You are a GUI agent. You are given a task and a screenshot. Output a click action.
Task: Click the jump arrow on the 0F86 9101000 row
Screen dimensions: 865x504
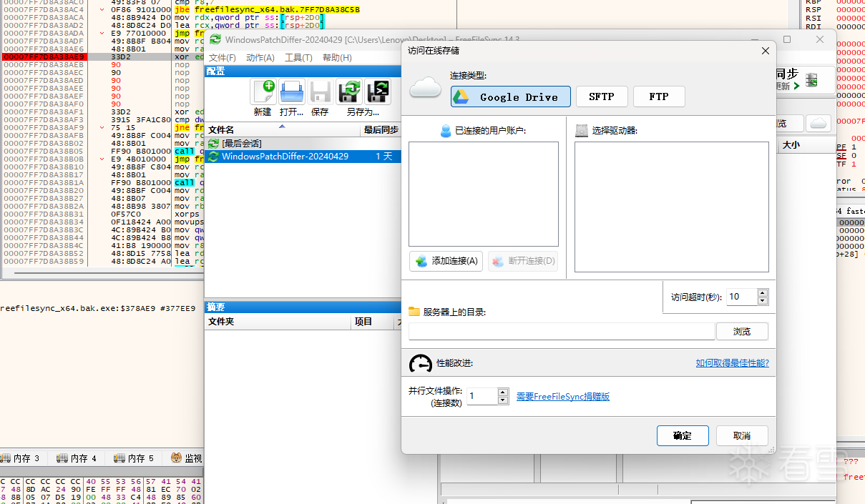[102, 10]
